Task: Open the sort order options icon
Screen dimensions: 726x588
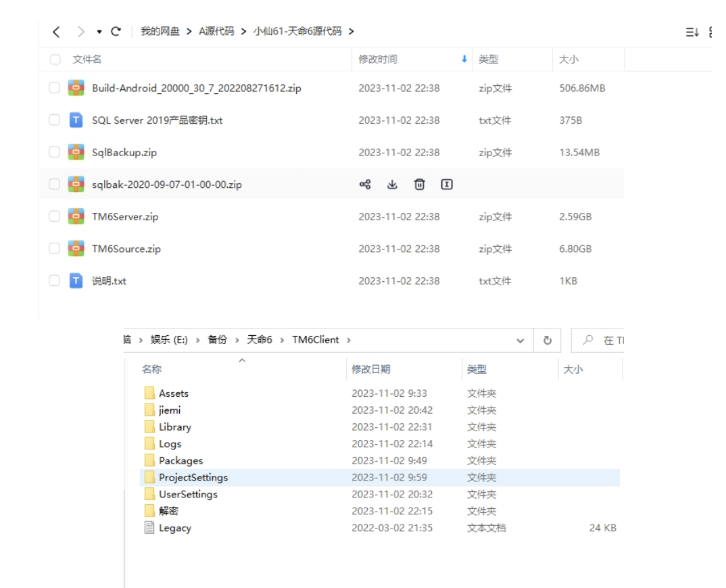Action: tap(692, 32)
